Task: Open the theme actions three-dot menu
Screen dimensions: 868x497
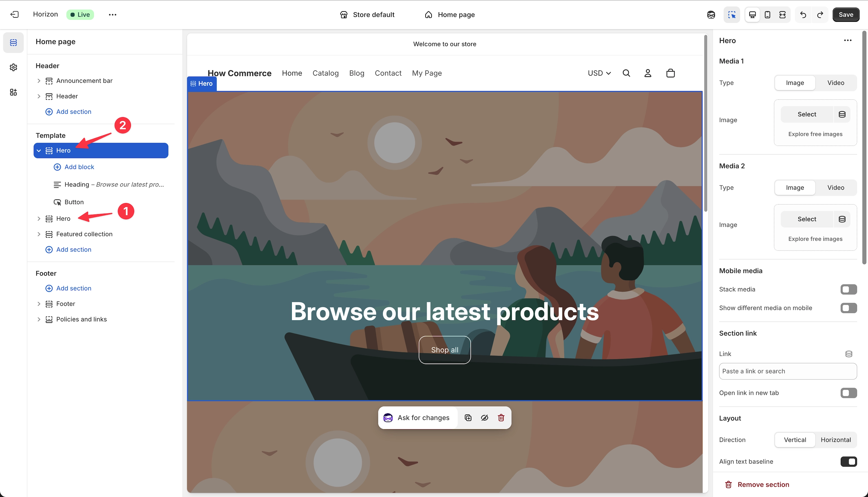Action: tap(112, 15)
